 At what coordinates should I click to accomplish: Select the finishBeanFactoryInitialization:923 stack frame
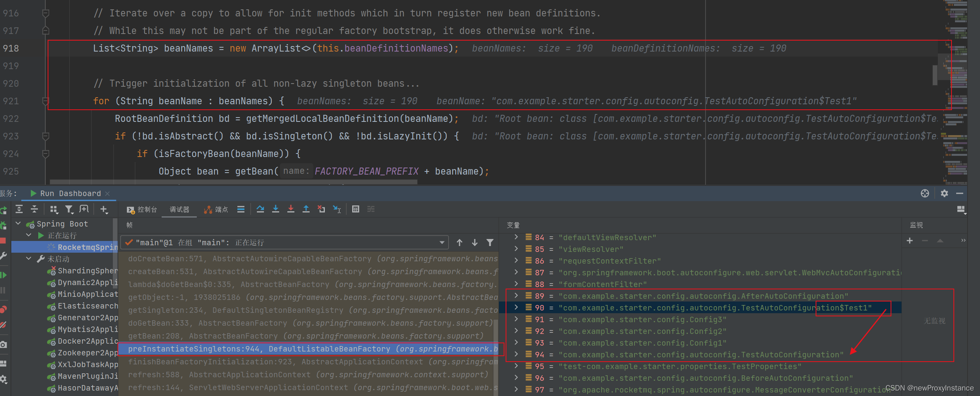tap(308, 362)
